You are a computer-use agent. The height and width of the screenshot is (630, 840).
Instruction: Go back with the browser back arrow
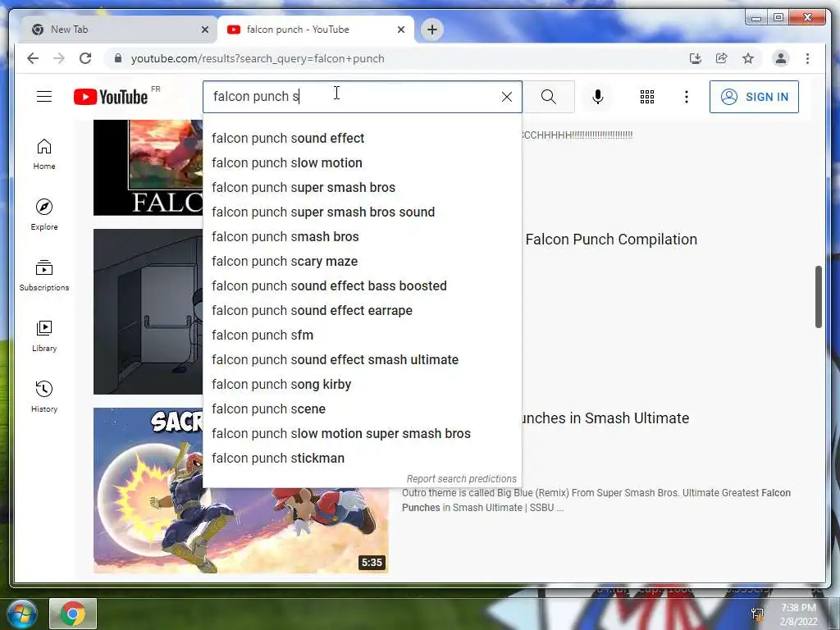(x=33, y=58)
